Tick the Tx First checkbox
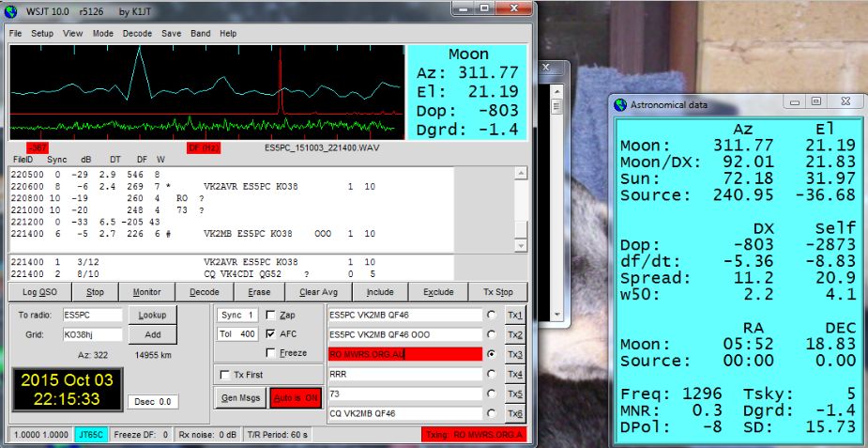 click(x=225, y=374)
